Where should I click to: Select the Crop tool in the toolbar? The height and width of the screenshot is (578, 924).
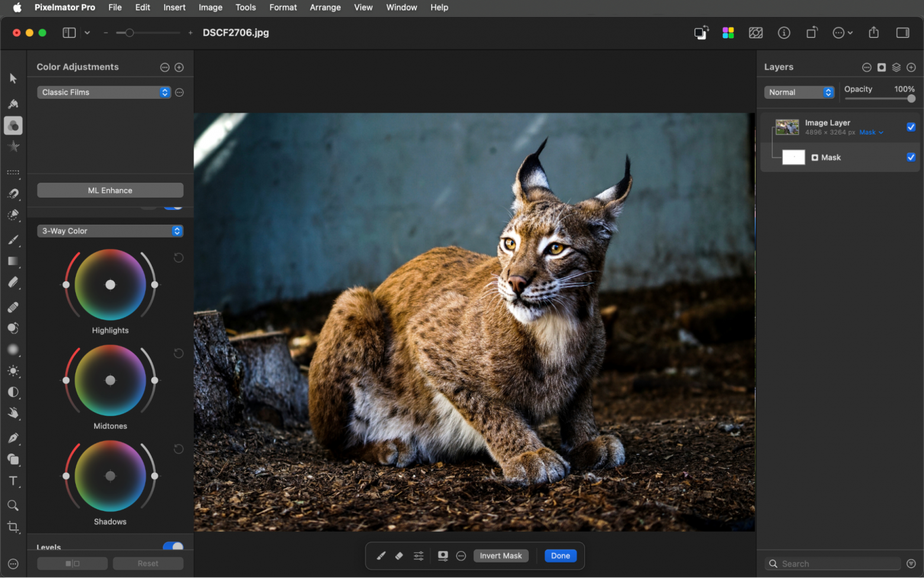[x=13, y=527]
